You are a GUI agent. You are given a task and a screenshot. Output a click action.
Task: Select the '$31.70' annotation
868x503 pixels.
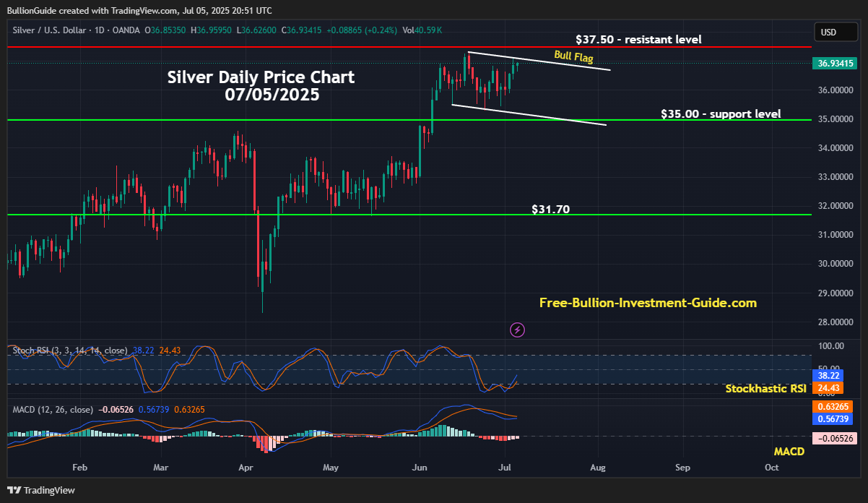tap(550, 210)
